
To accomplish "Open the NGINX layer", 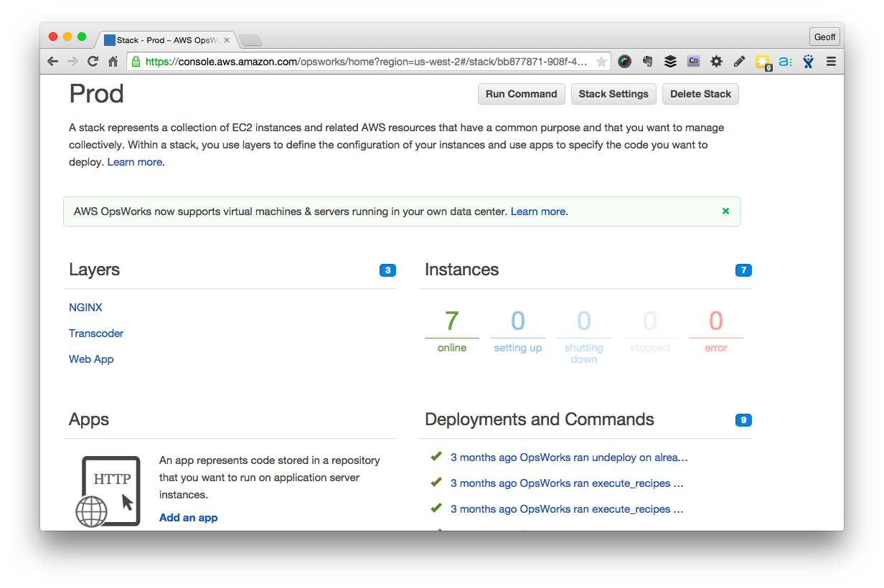I will [85, 308].
